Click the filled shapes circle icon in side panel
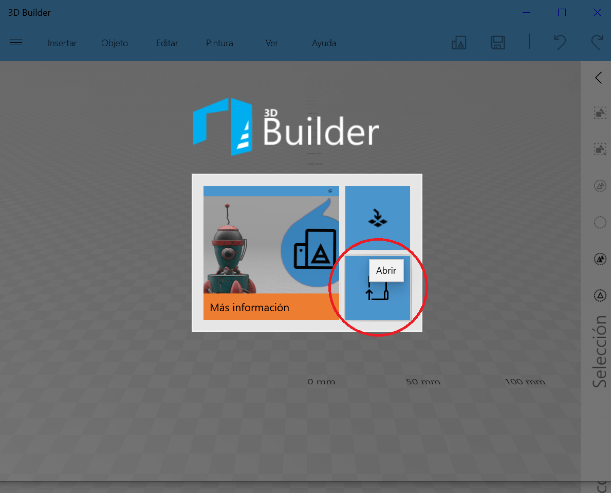This screenshot has height=493, width=611. point(600,259)
